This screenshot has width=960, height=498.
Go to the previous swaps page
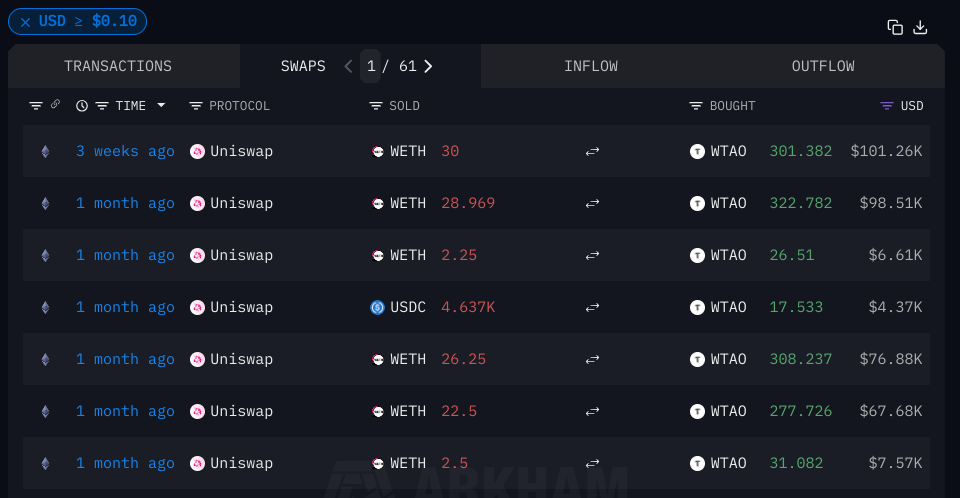coord(348,66)
